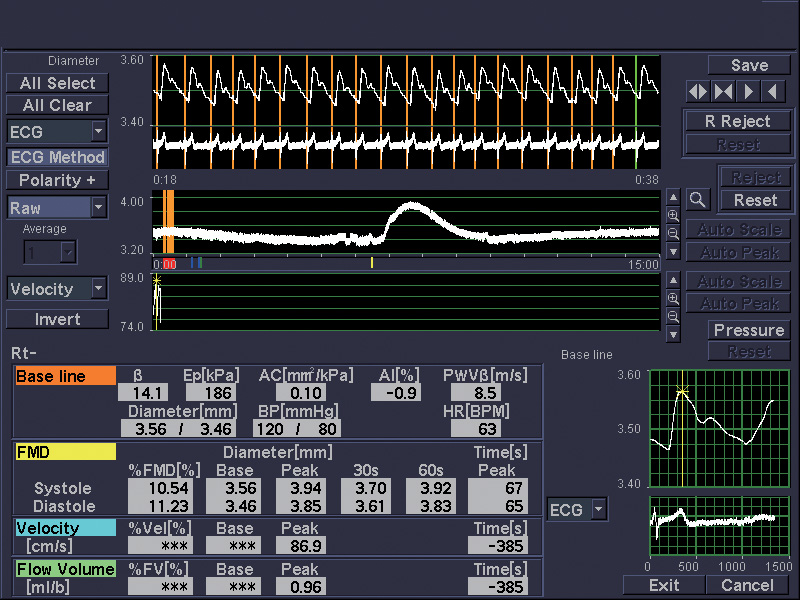Expand the Velocity display dropdown
The width and height of the screenshot is (800, 600).
[x=97, y=289]
